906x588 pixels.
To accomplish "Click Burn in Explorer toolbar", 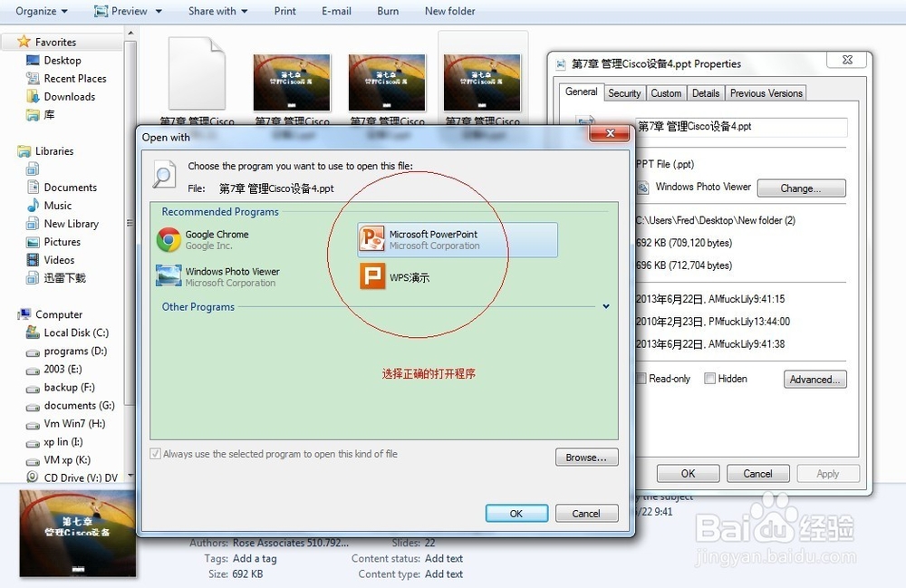I will pyautogui.click(x=388, y=11).
